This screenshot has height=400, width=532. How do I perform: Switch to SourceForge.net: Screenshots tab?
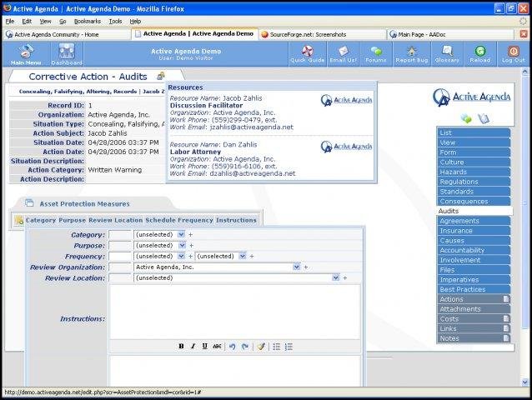coord(323,34)
